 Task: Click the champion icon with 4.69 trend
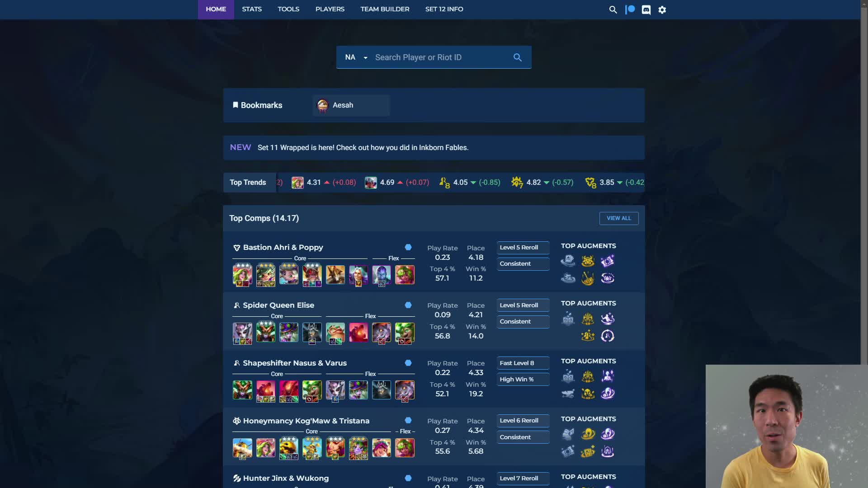pos(371,183)
